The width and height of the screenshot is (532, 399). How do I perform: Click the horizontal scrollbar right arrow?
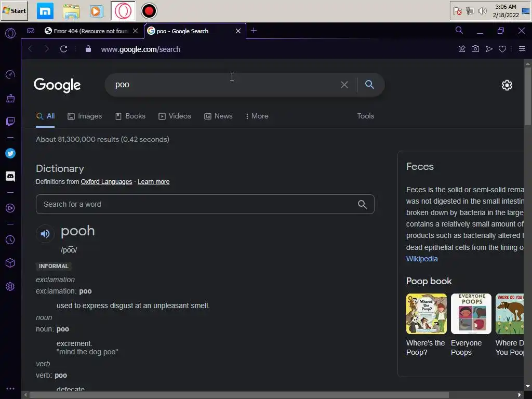[x=520, y=395]
